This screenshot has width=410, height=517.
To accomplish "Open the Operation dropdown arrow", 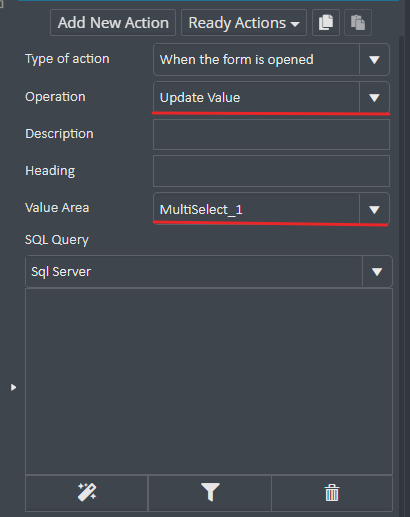I will click(374, 98).
